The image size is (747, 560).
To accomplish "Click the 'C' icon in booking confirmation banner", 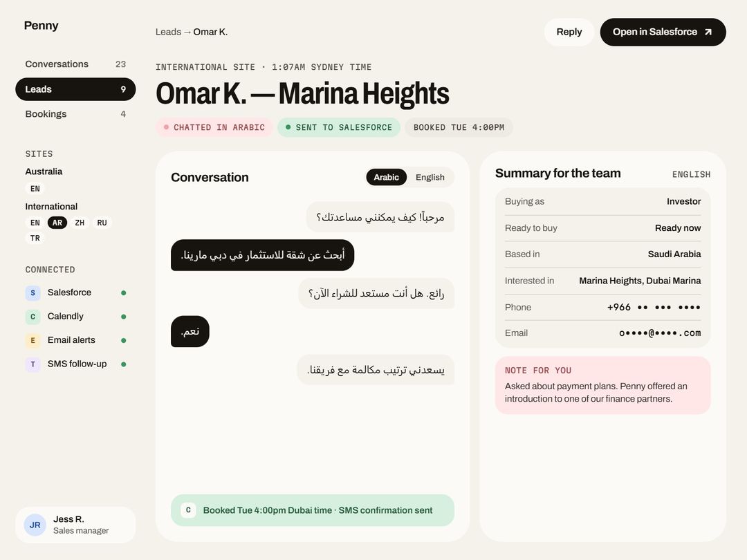I will point(188,510).
